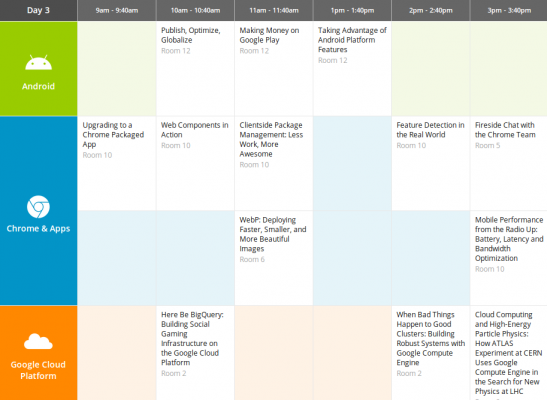547x400 pixels.
Task: Click the Chrome logo icon
Action: tap(38, 206)
